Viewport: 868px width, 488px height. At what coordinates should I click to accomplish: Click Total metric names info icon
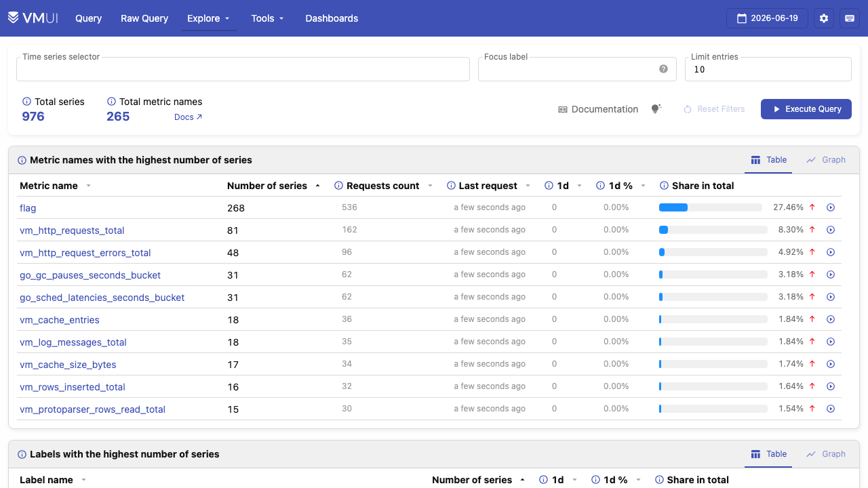(x=111, y=102)
